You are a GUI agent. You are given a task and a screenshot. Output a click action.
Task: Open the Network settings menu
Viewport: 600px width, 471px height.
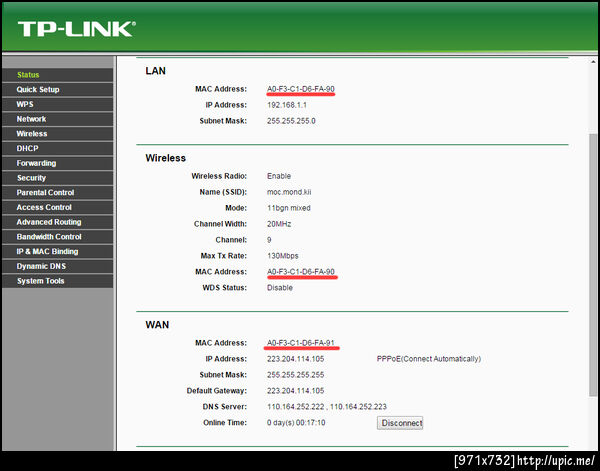(x=57, y=119)
